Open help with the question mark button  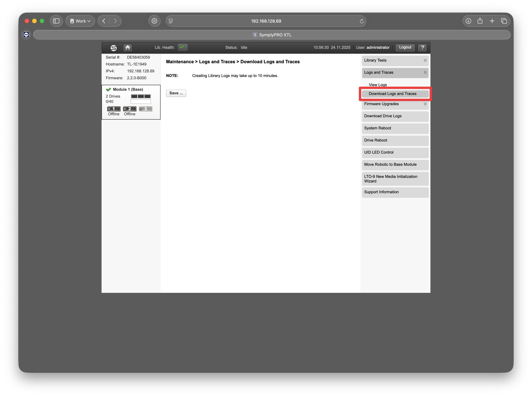tap(422, 48)
